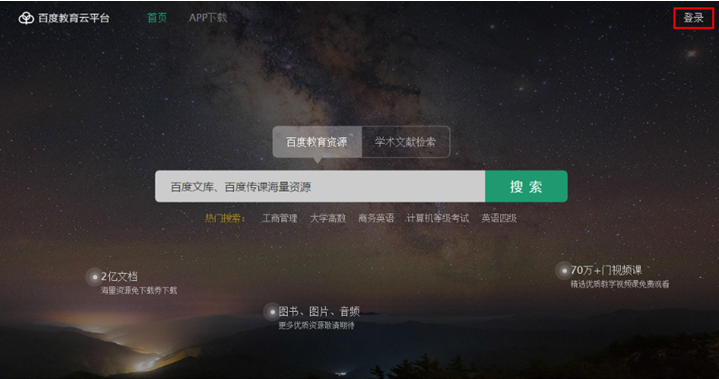This screenshot has height=379, width=719.
Task: Choose hot search term 大学高数
Action: tap(328, 218)
